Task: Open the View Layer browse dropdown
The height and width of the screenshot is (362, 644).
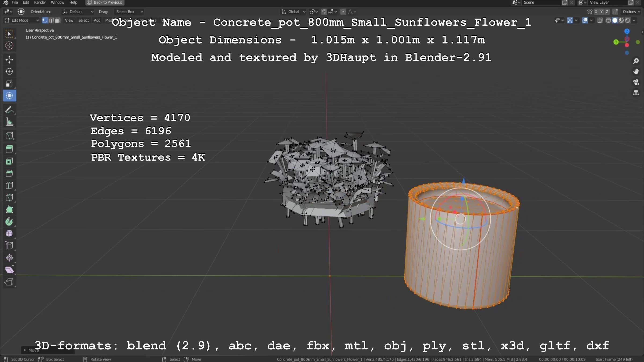Action: point(582,2)
